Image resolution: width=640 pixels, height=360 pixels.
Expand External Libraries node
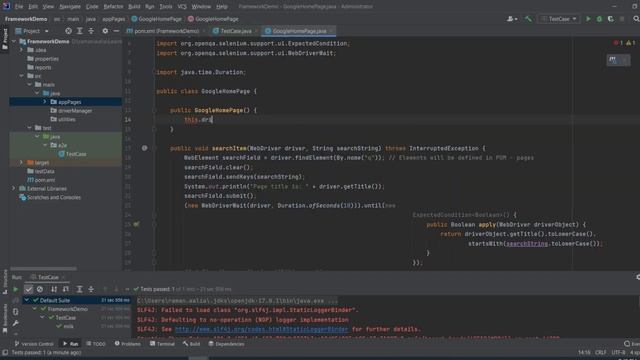click(14, 189)
